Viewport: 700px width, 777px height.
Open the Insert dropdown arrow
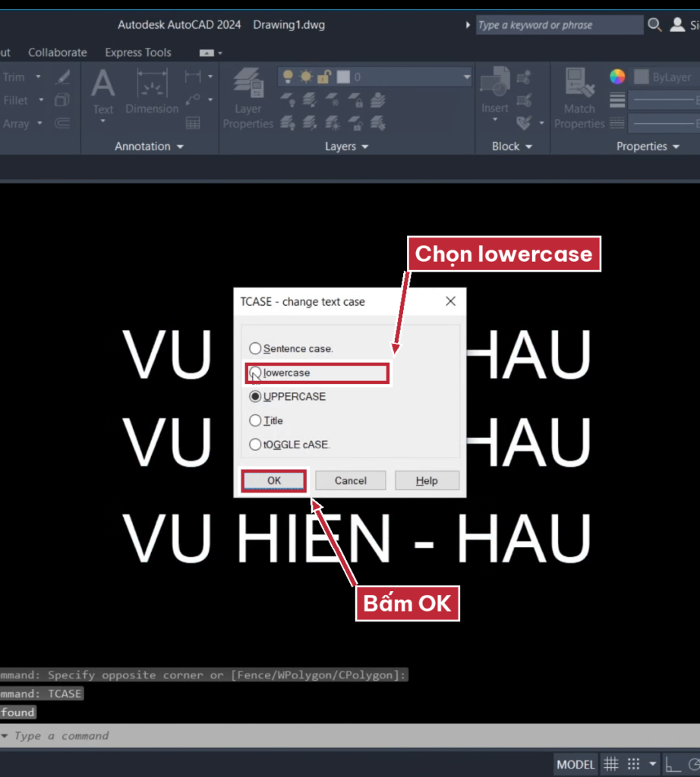click(x=495, y=120)
